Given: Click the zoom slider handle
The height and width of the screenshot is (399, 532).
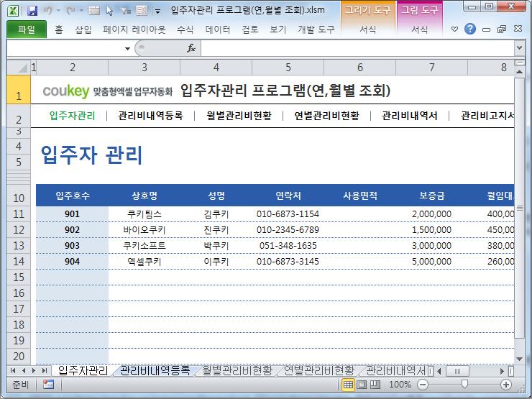Looking at the screenshot, I should pos(465,384).
